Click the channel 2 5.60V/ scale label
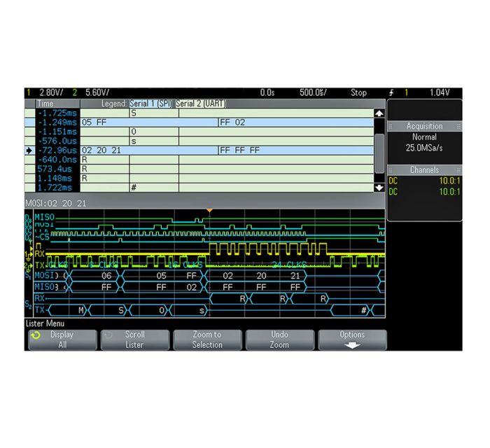Image resolution: width=490 pixels, height=448 pixels. click(x=97, y=92)
